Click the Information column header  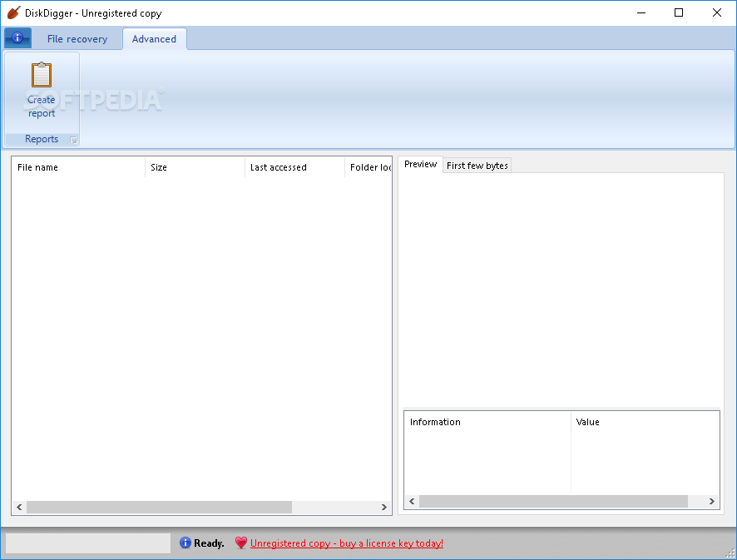pyautogui.click(x=487, y=422)
